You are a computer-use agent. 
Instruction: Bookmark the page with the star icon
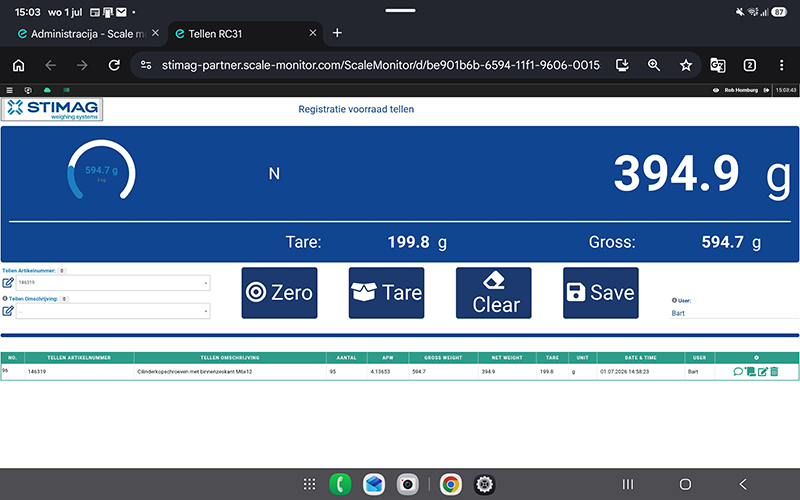coord(686,65)
